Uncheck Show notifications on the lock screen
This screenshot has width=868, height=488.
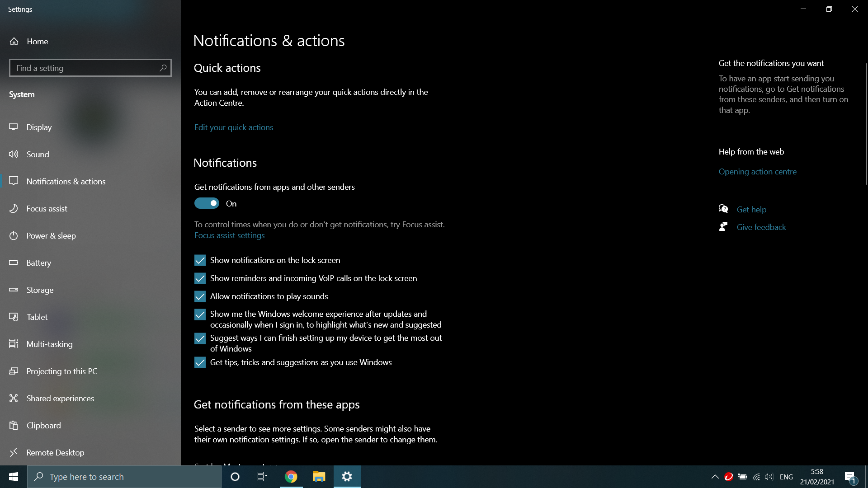(200, 260)
